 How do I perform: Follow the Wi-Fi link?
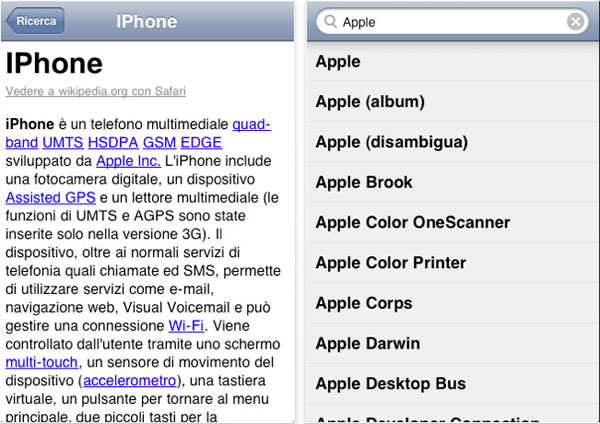pos(186,326)
